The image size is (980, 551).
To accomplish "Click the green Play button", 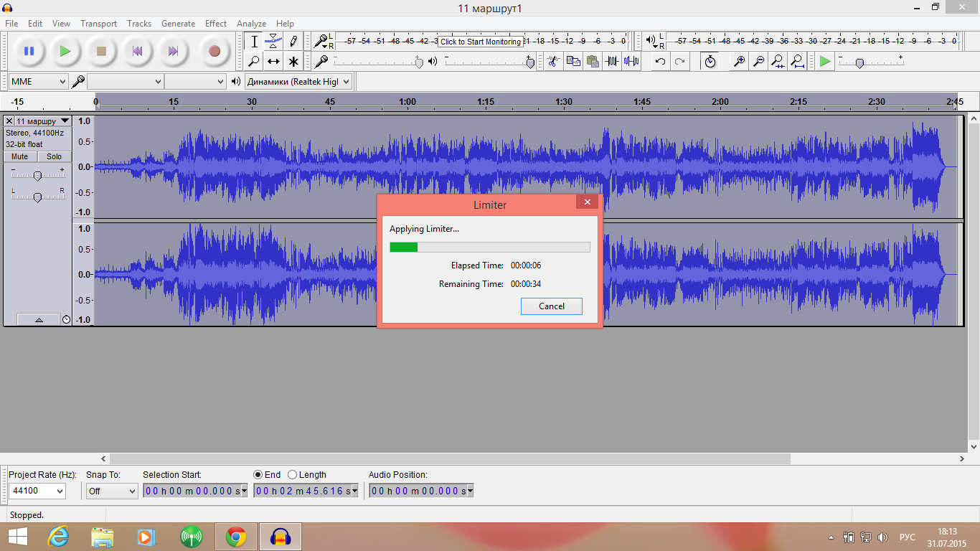I will [x=65, y=51].
